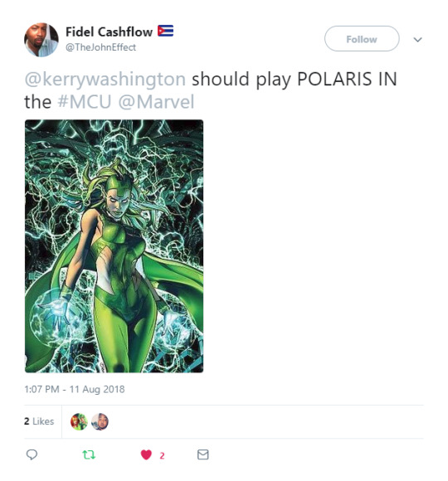Open the direct message envelope icon
The width and height of the screenshot is (448, 481).
[x=202, y=454]
